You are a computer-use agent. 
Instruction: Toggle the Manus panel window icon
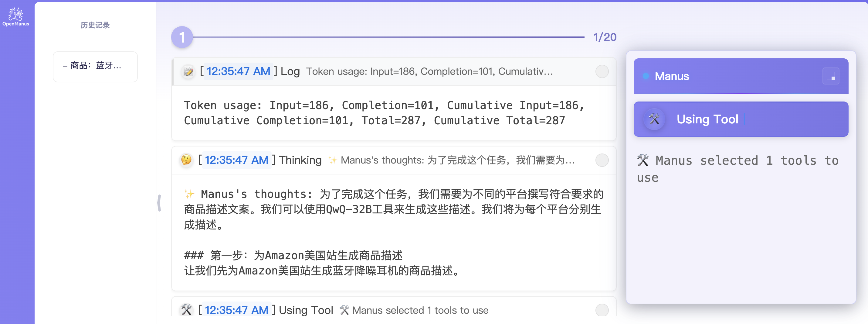(x=831, y=76)
